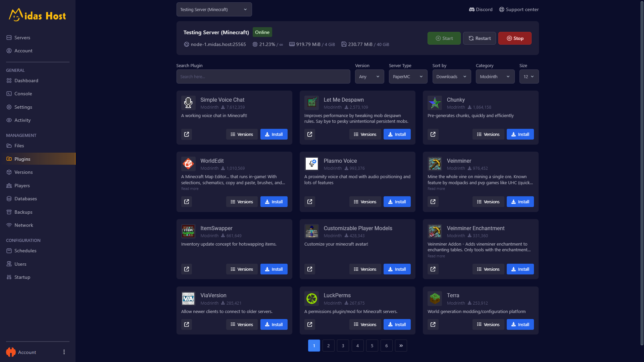This screenshot has height=362, width=644.
Task: Open Simple Voice Chat external link icon
Action: click(187, 134)
